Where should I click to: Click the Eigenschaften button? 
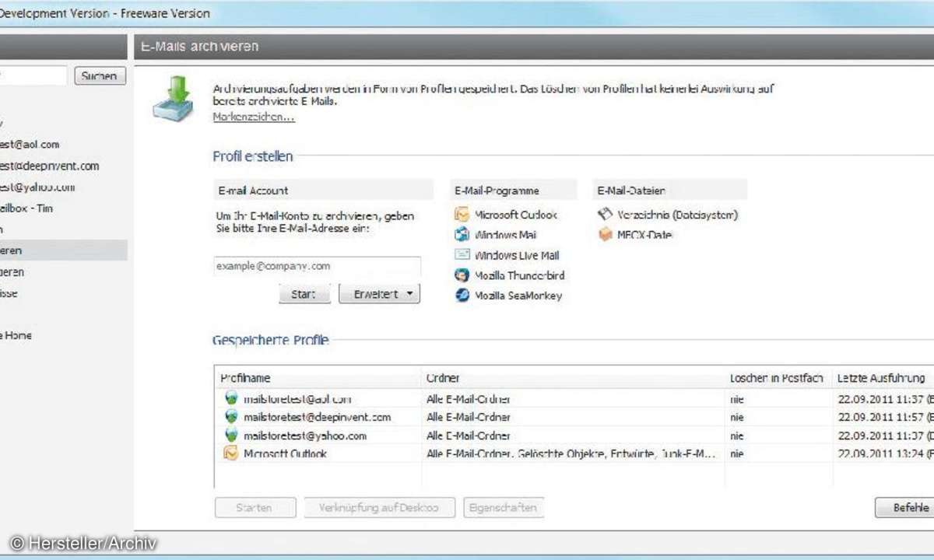point(504,508)
